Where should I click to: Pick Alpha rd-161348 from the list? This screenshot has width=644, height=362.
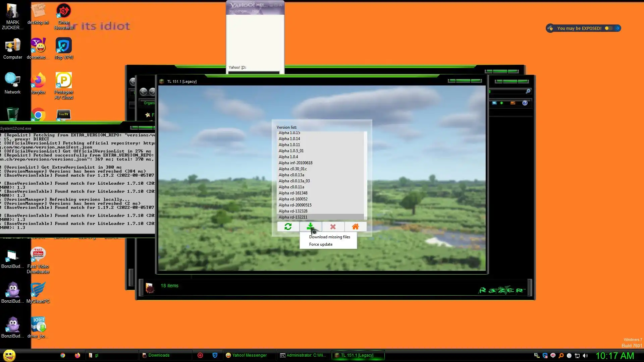click(293, 193)
